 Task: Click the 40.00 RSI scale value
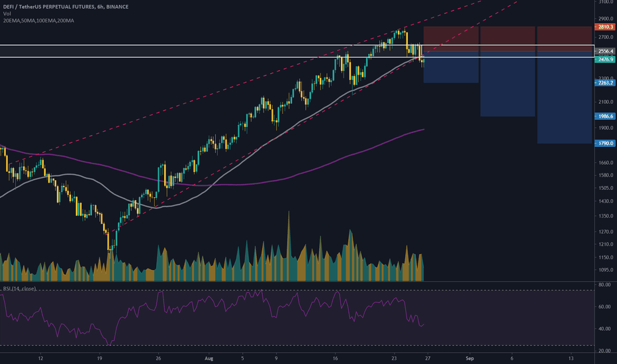tap(604, 328)
